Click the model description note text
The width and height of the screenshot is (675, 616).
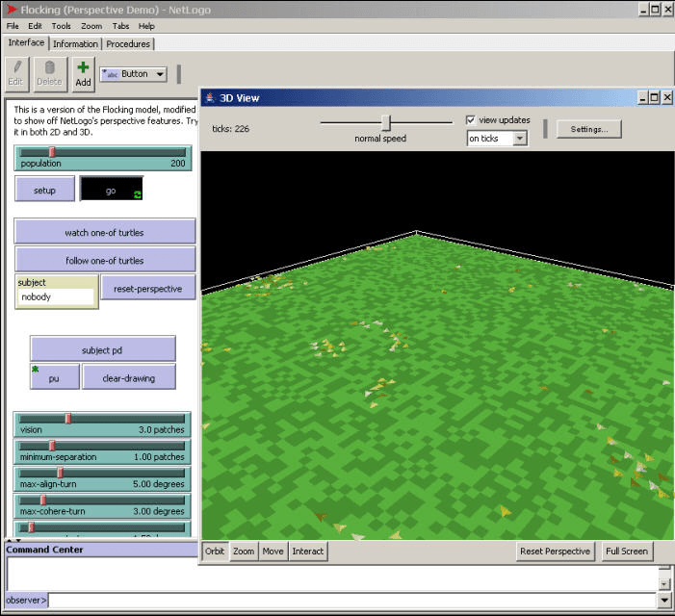[105, 121]
